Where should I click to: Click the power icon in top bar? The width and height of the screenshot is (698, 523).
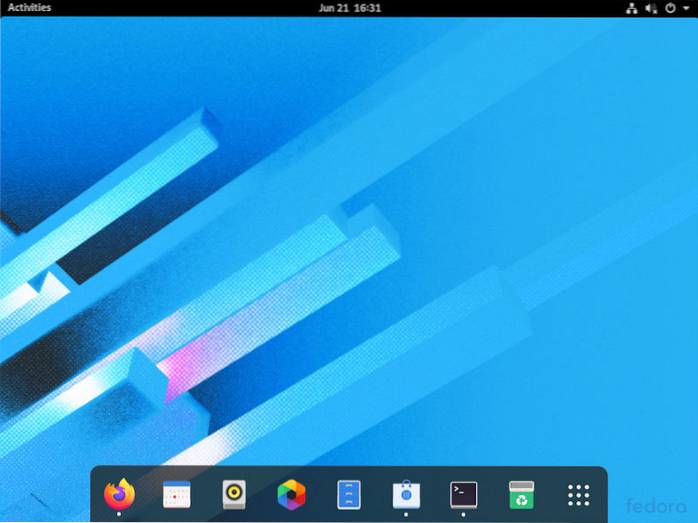(x=670, y=8)
